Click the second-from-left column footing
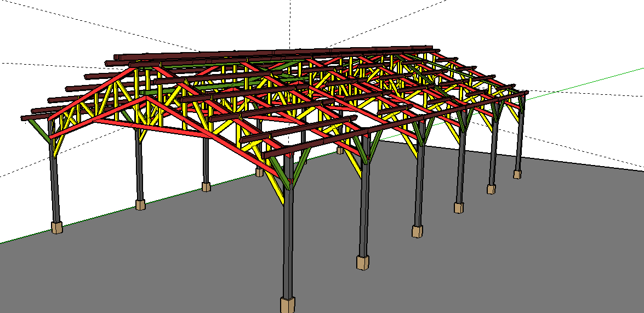The height and width of the screenshot is (313, 644). click(x=140, y=205)
